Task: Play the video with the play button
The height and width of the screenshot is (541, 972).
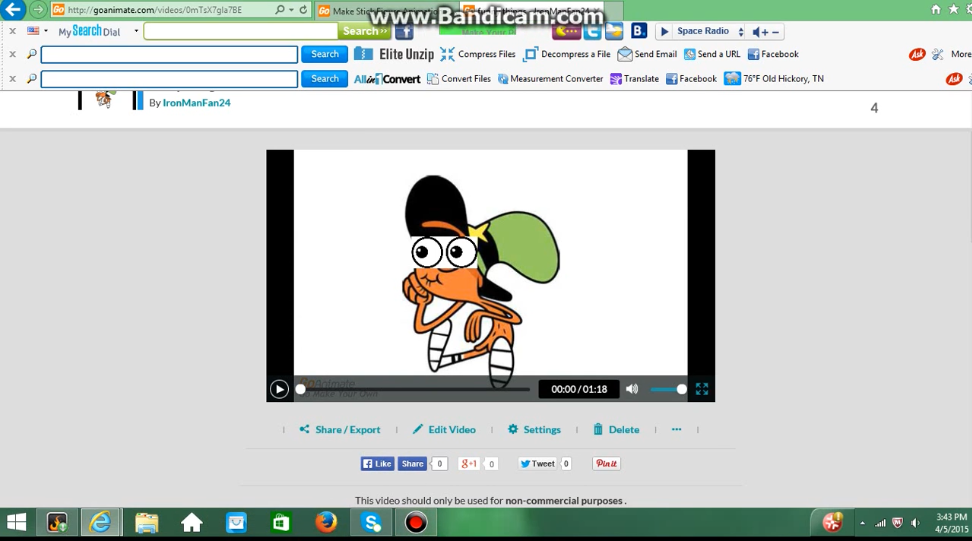Action: 279,389
